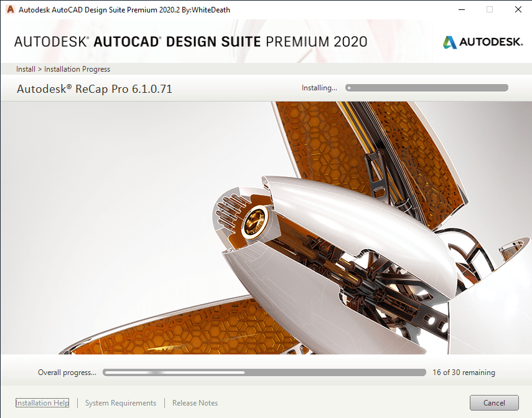The height and width of the screenshot is (418, 532).
Task: Cancel the installation
Action: point(494,402)
